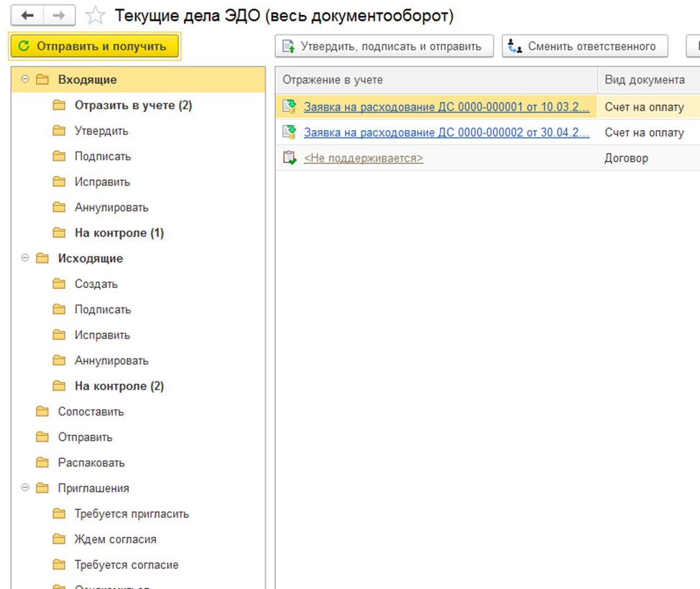This screenshot has height=589, width=700.
Task: Click folder icon next to Распаковать
Action: click(x=43, y=463)
